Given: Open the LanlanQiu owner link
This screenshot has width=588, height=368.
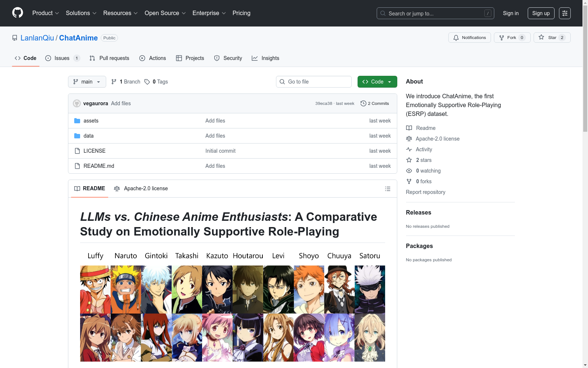Looking at the screenshot, I should [37, 38].
